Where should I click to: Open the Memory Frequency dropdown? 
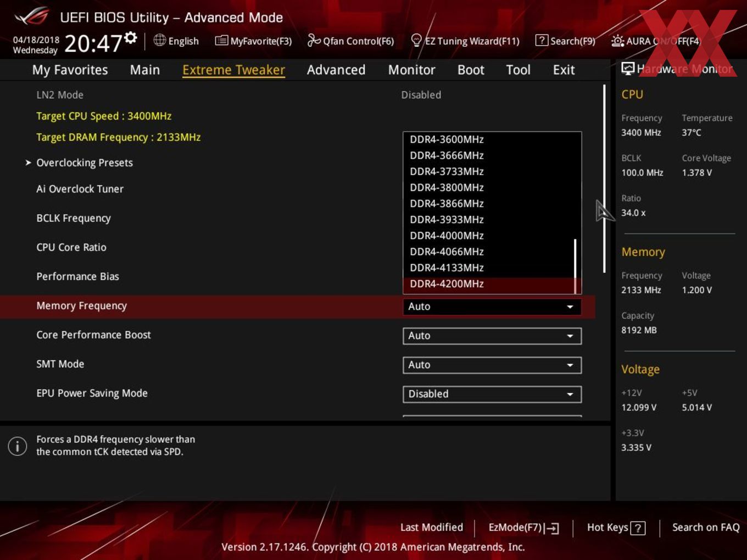(492, 306)
